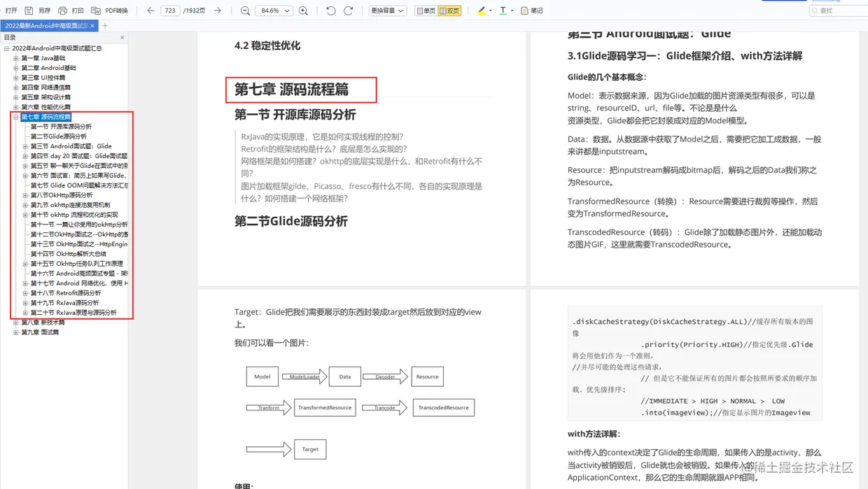The width and height of the screenshot is (868, 489).
Task: Open 第二十节 RxJava原理与源码分析 entry
Action: 73,313
